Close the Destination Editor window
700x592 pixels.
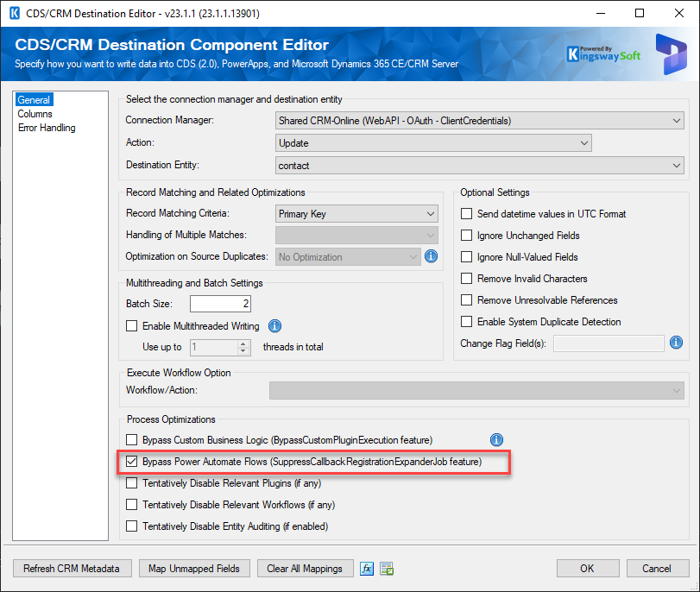click(679, 13)
